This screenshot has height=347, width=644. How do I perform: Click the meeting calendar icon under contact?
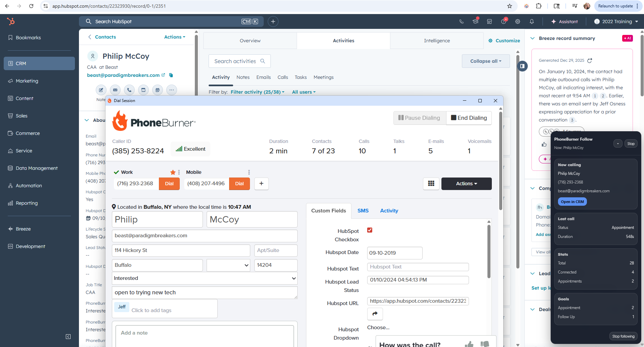pyautogui.click(x=158, y=90)
